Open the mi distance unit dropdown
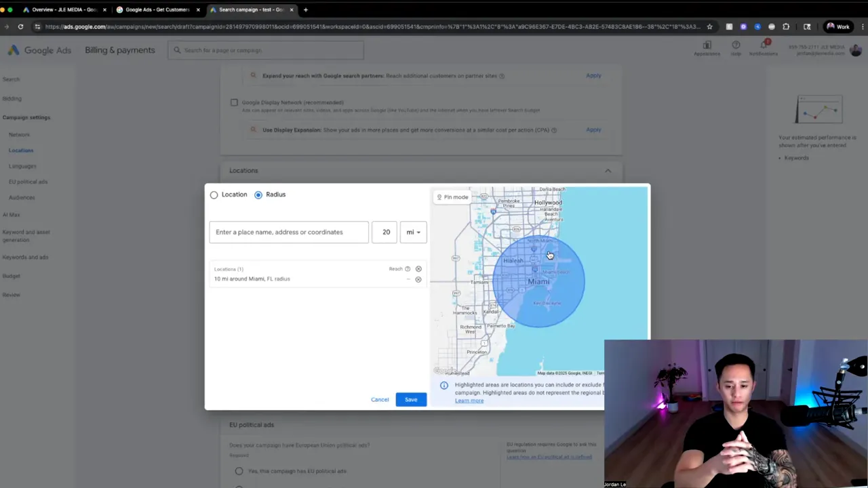868x488 pixels. click(x=413, y=232)
